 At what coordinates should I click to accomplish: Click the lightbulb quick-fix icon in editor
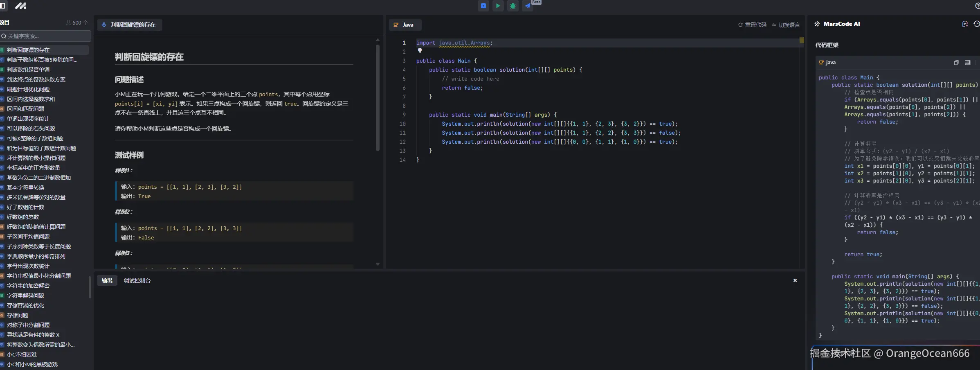pos(420,51)
